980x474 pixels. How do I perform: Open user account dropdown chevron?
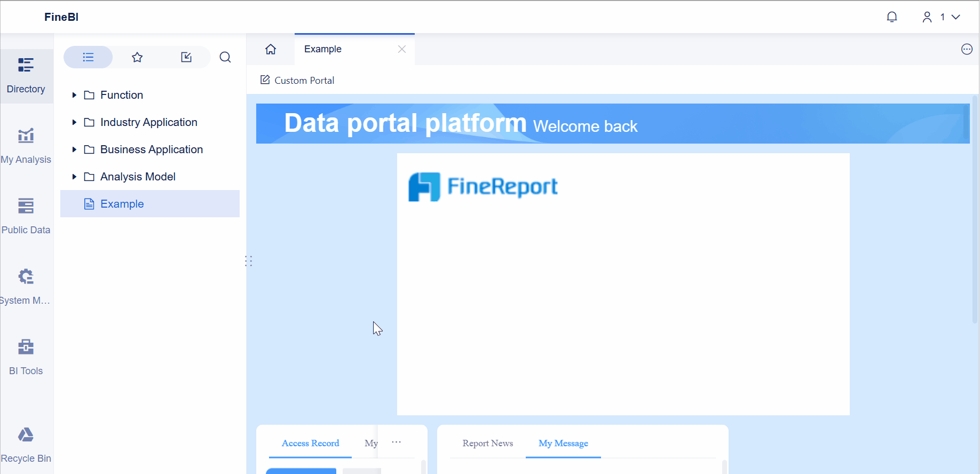click(956, 17)
